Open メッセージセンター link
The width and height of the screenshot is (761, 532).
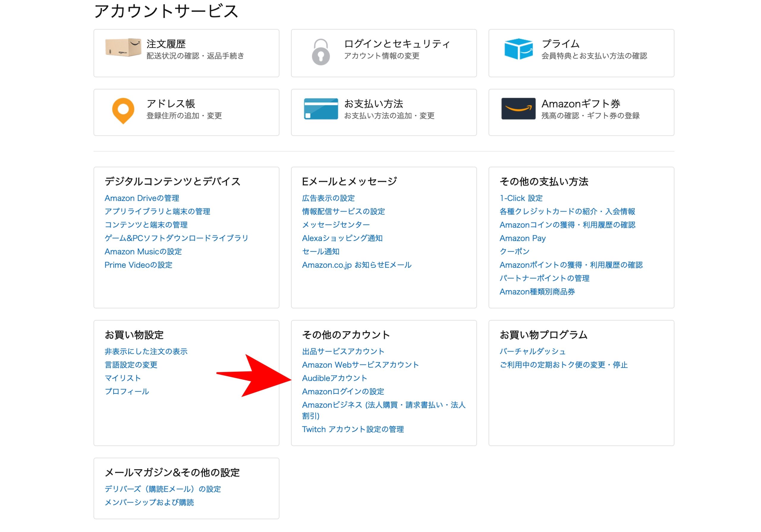[336, 225]
